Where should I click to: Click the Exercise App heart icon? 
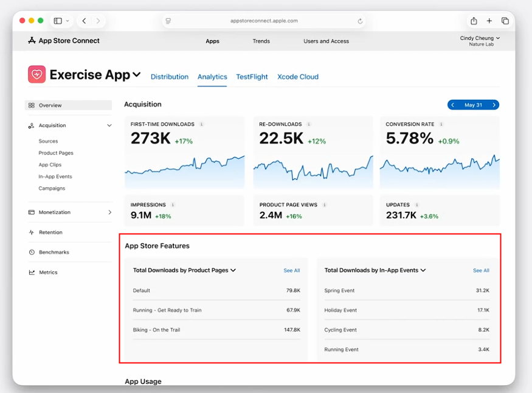click(36, 74)
